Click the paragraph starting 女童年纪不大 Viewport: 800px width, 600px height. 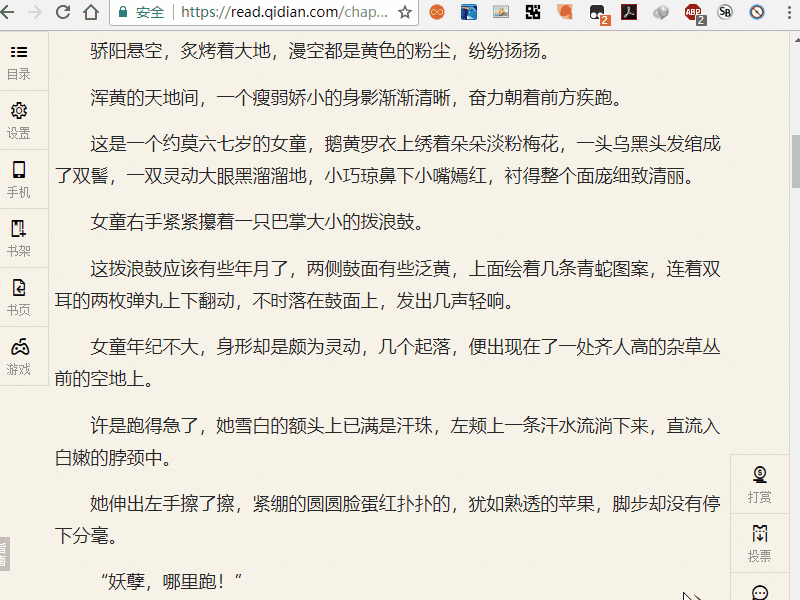[x=388, y=363]
